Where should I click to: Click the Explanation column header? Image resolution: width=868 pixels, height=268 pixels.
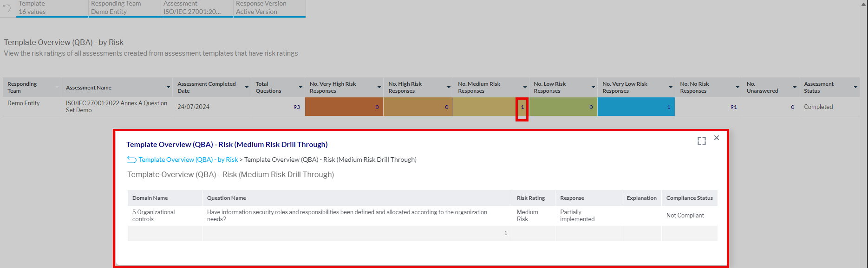pyautogui.click(x=642, y=198)
